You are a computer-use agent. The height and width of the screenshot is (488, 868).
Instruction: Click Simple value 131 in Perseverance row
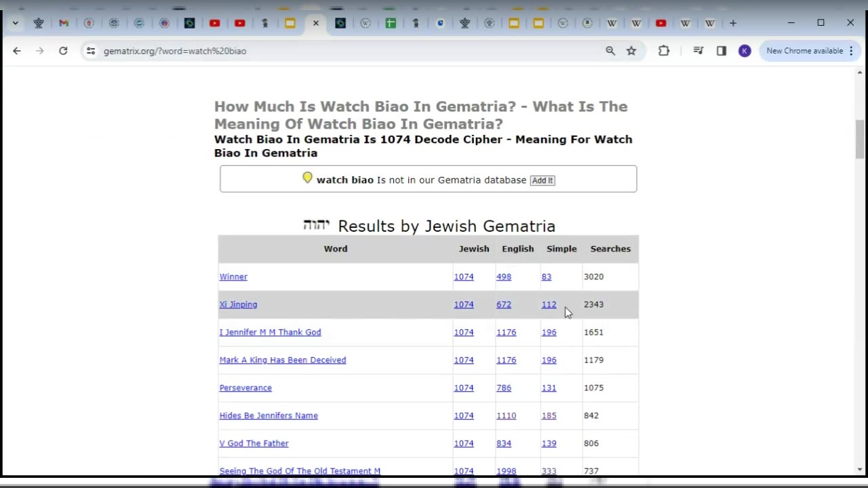549,388
